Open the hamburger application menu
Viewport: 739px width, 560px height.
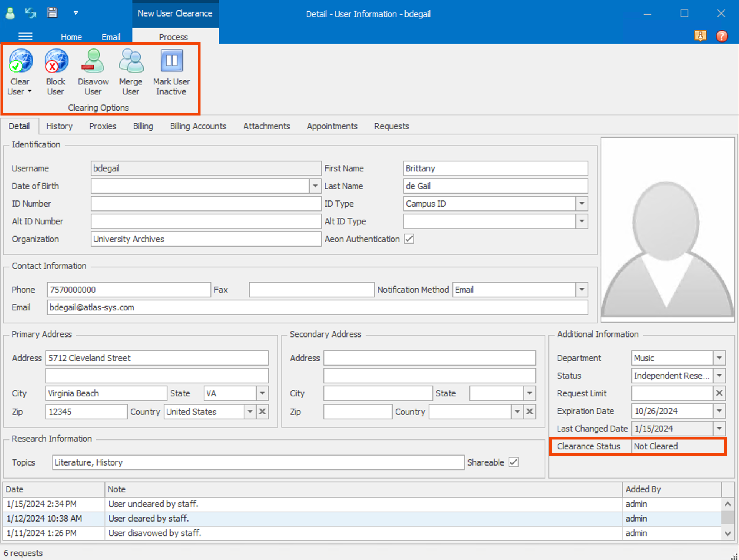point(25,36)
